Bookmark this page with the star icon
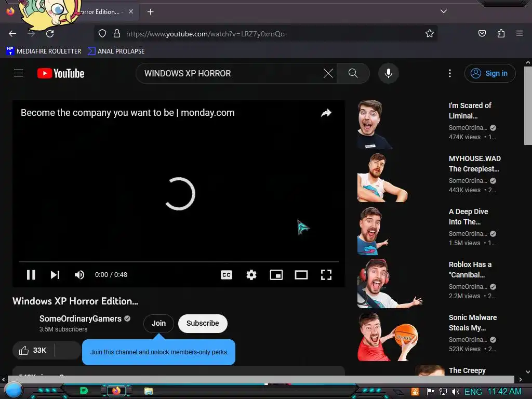The height and width of the screenshot is (399, 532). point(430,33)
